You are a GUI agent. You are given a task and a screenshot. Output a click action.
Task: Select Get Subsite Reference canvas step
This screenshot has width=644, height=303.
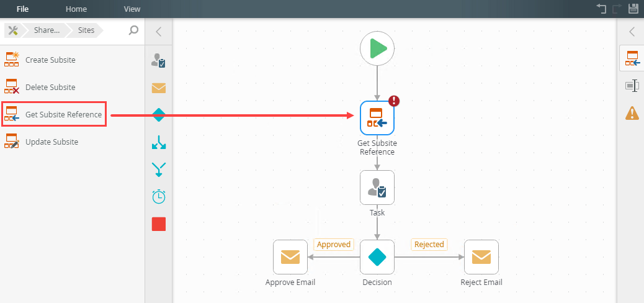tap(377, 118)
